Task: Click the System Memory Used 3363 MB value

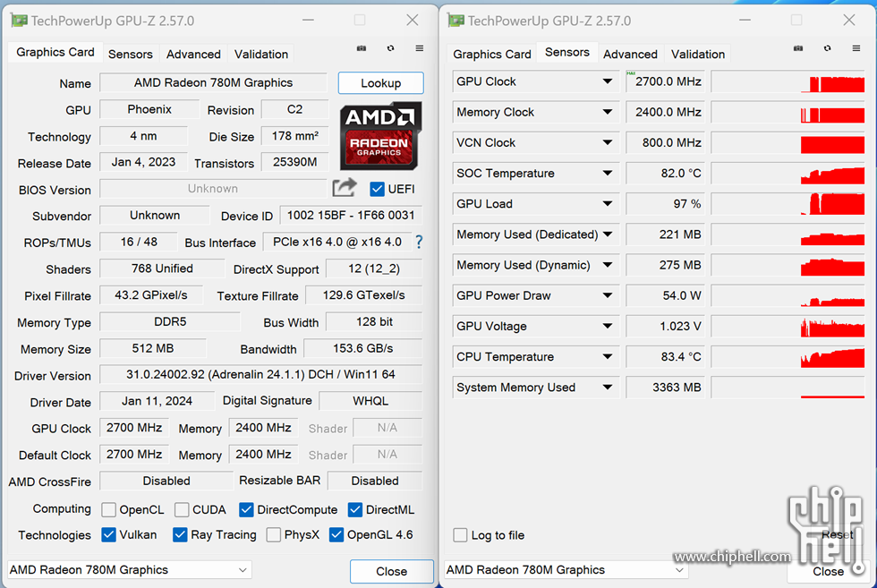Action: (665, 388)
